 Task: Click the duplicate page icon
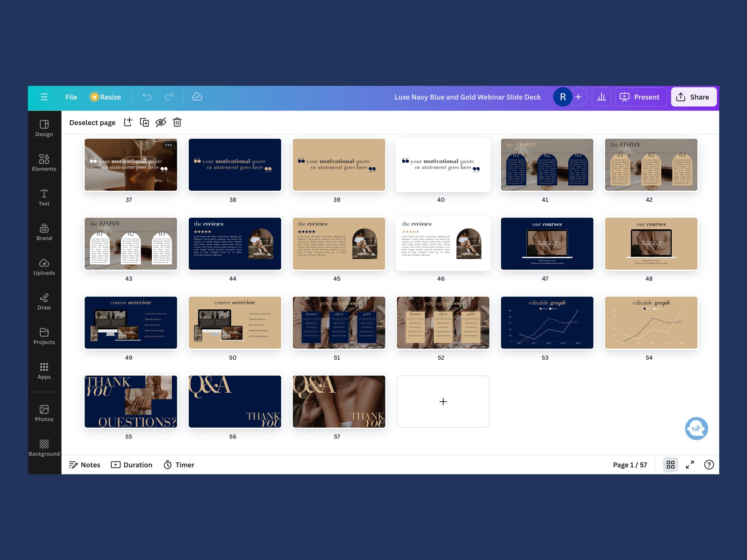(x=144, y=122)
